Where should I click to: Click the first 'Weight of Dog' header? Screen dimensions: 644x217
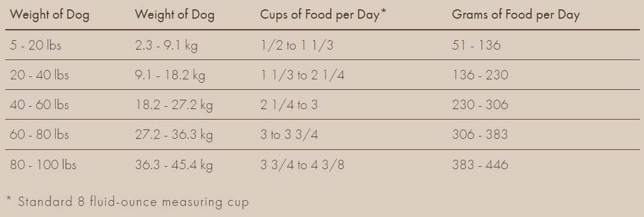[x=49, y=15]
